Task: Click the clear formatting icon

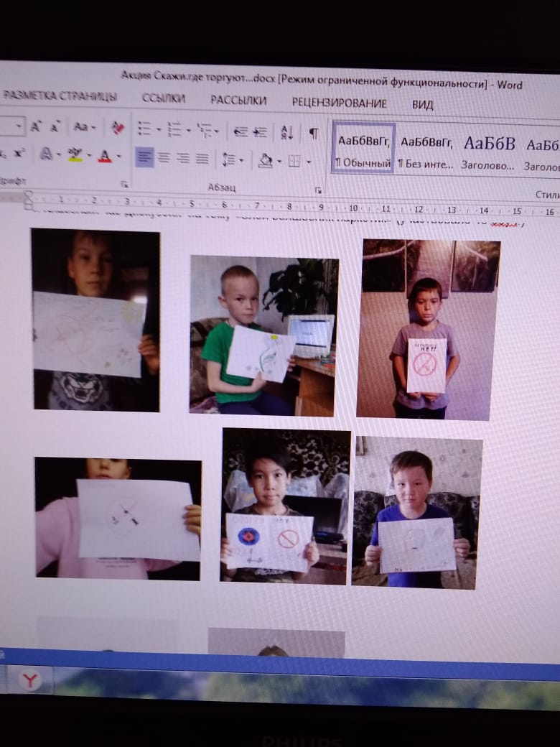Action: [118, 128]
